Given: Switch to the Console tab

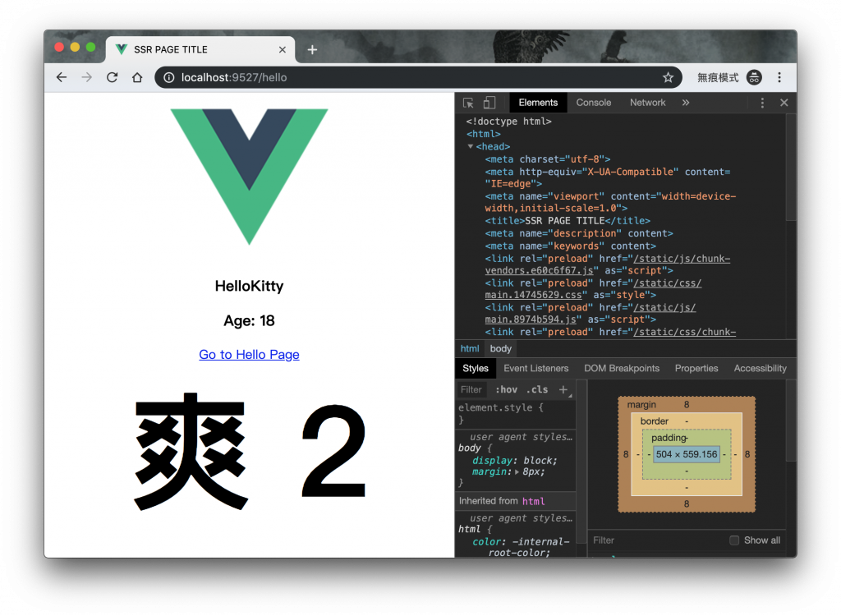Looking at the screenshot, I should click(x=593, y=103).
